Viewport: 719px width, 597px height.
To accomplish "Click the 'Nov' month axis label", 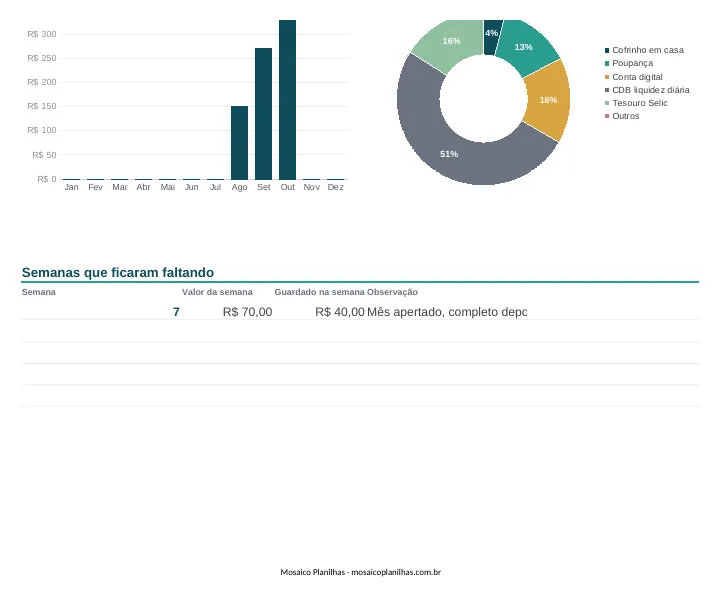I will click(x=311, y=187).
